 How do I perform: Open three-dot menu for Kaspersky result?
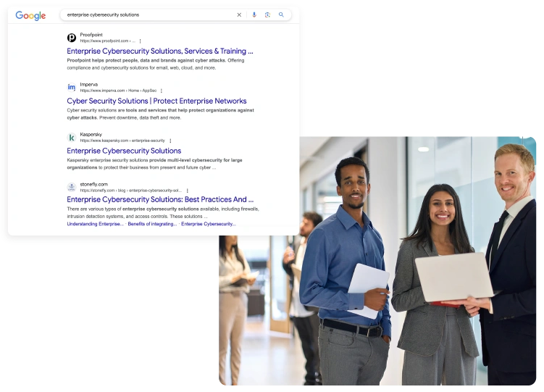[170, 141]
